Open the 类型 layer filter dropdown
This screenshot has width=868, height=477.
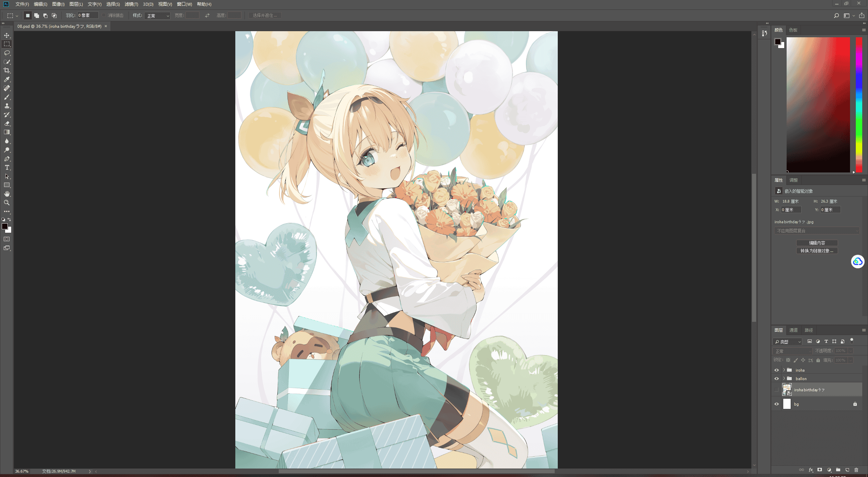787,341
